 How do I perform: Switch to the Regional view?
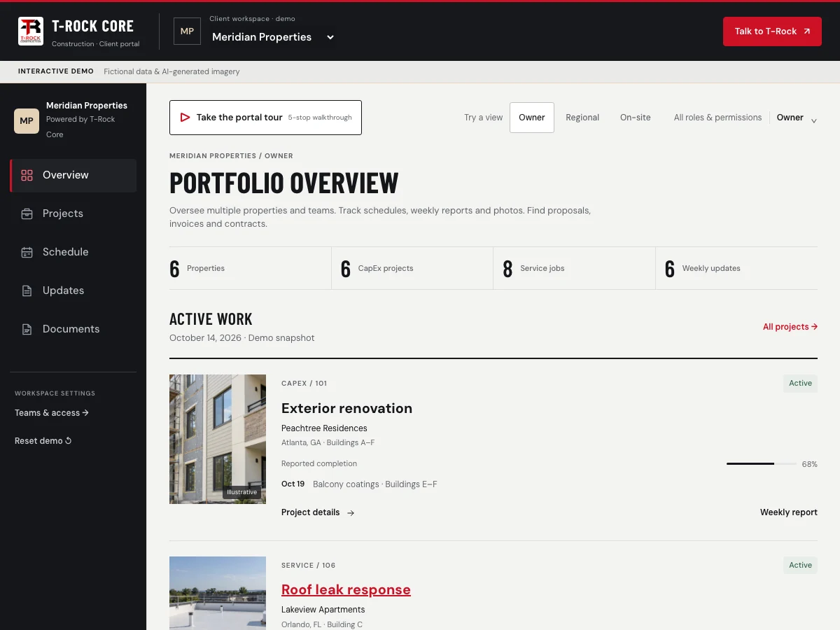click(x=582, y=118)
